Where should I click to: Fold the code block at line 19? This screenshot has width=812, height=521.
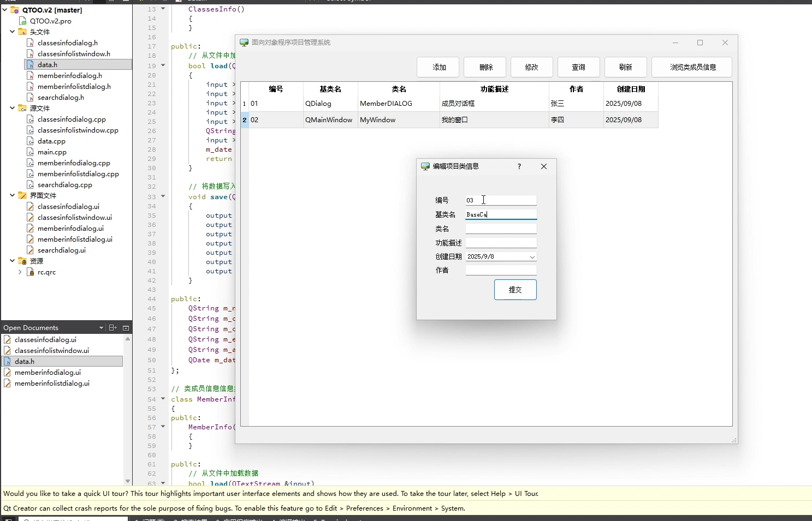pos(163,65)
